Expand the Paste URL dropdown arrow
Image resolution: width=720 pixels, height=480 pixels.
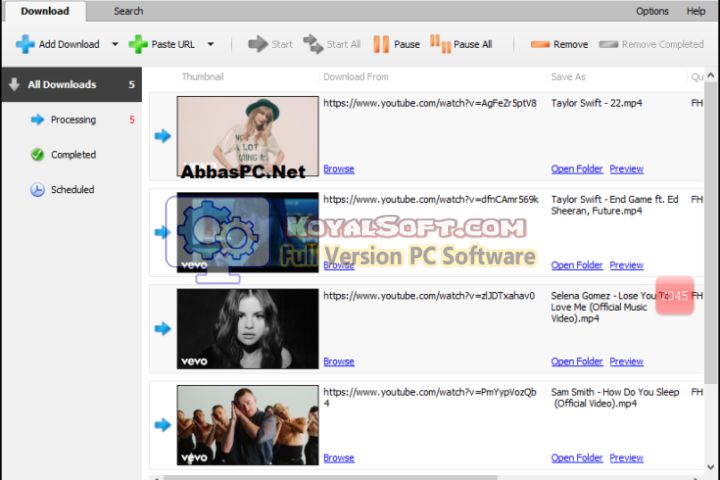tap(210, 45)
